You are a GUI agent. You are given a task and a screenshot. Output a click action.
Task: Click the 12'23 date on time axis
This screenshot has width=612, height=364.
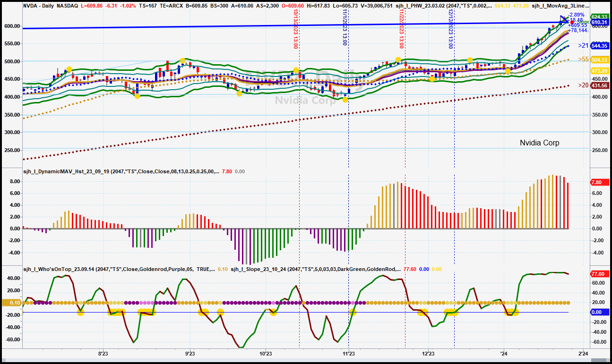[x=428, y=353]
